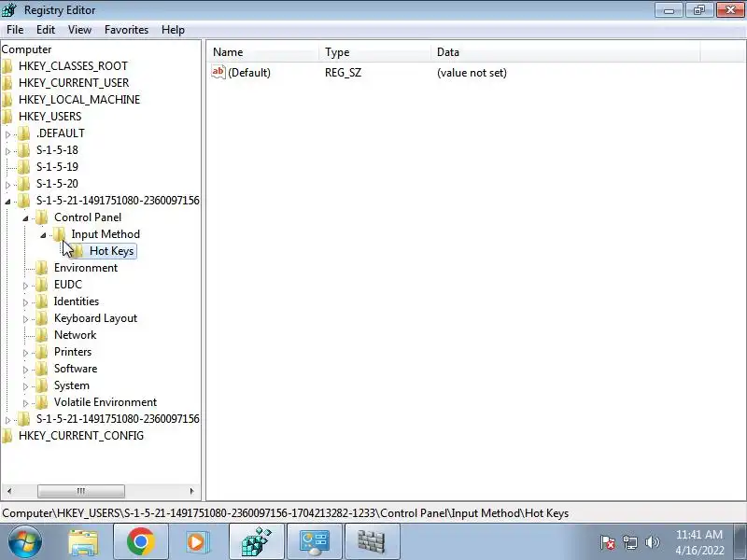
Task: Open Windows Media Player from taskbar
Action: tap(196, 541)
